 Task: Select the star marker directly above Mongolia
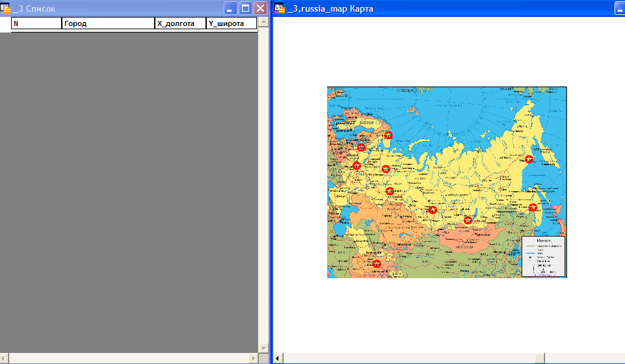(468, 220)
